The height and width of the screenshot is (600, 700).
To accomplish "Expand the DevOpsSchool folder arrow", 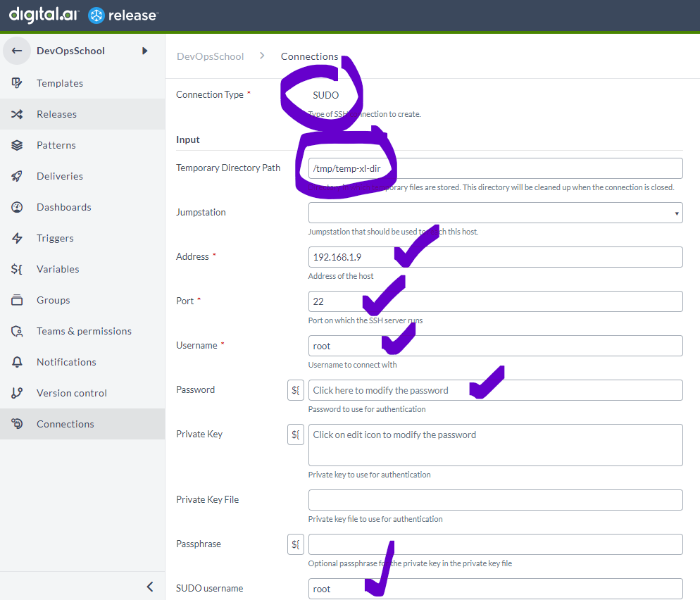I will tap(145, 51).
